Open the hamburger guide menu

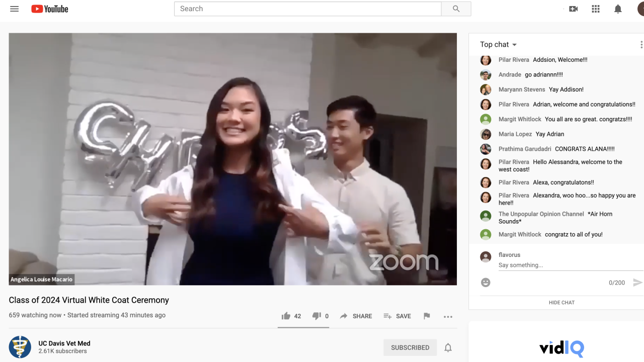(14, 9)
